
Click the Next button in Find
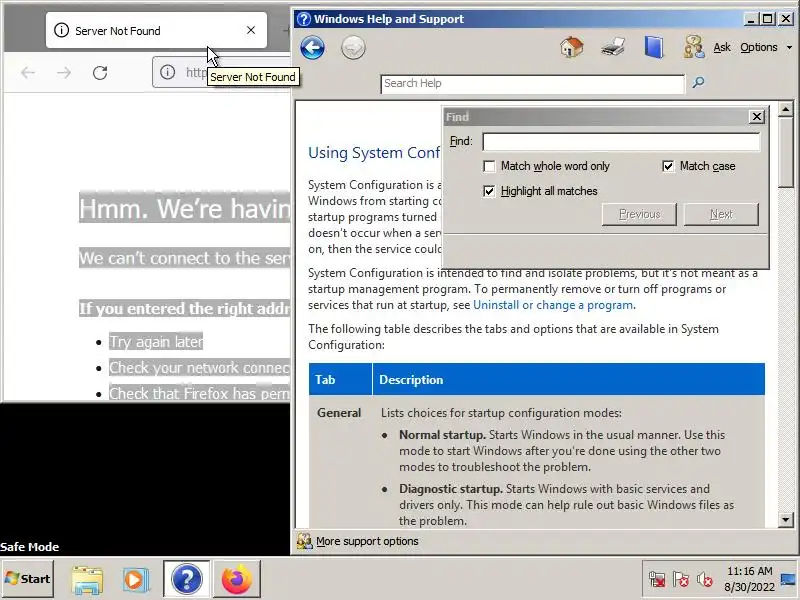721,214
